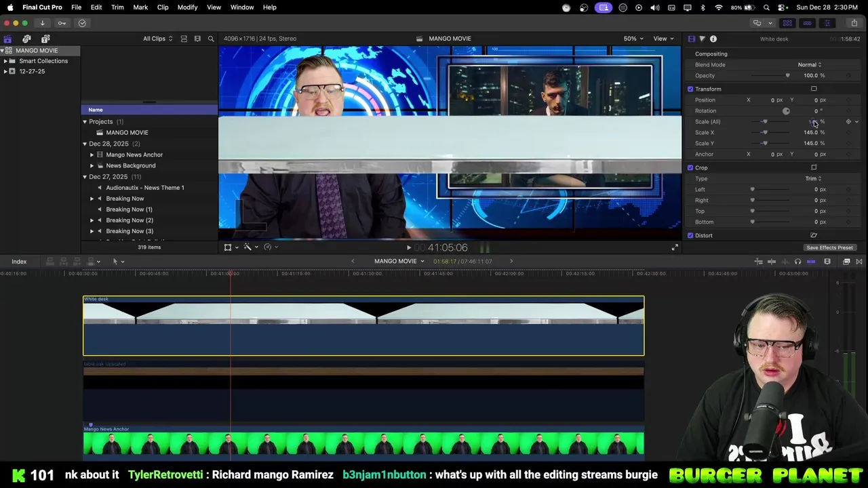
Task: Open the keyword editor key icon
Action: 62,23
